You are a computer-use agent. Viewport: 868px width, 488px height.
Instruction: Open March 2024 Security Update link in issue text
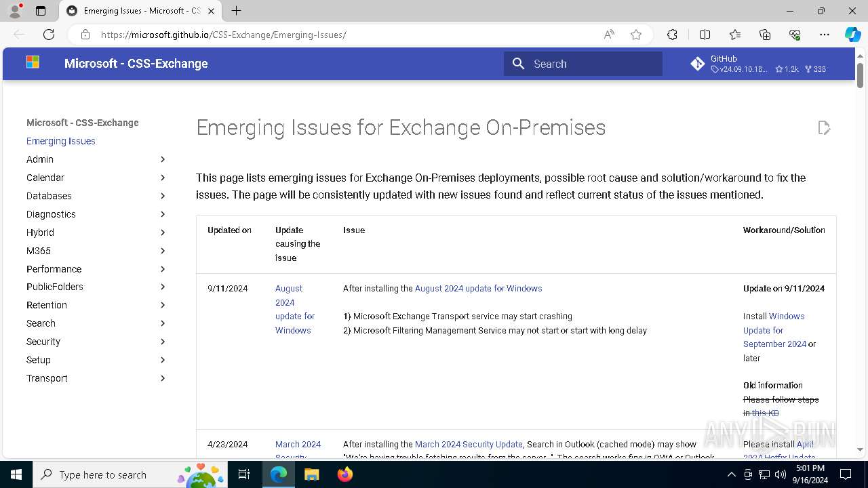tap(469, 444)
